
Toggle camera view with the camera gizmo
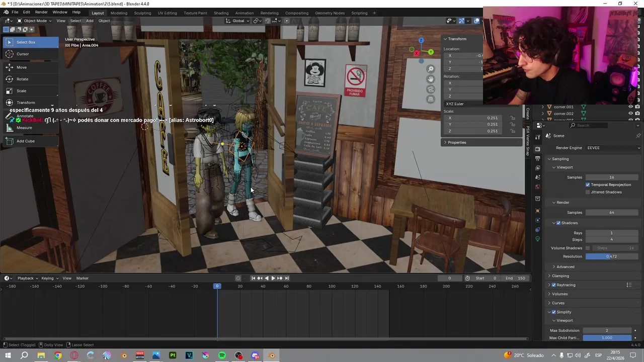[431, 89]
